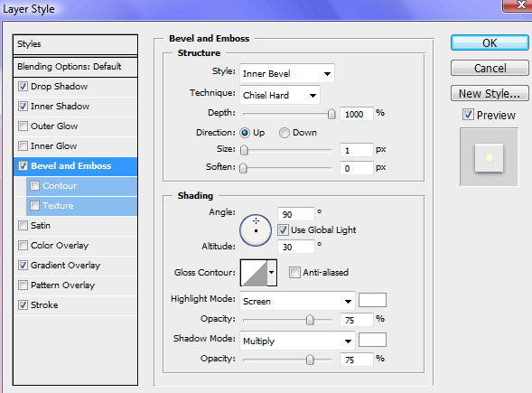Viewport: 532px width, 393px height.
Task: Click the Highlight Opacity field showing 75
Action: click(x=357, y=320)
